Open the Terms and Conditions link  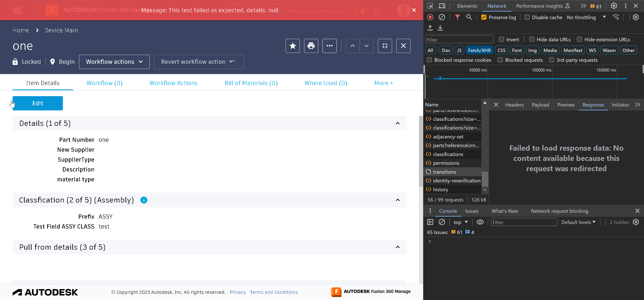(274, 292)
